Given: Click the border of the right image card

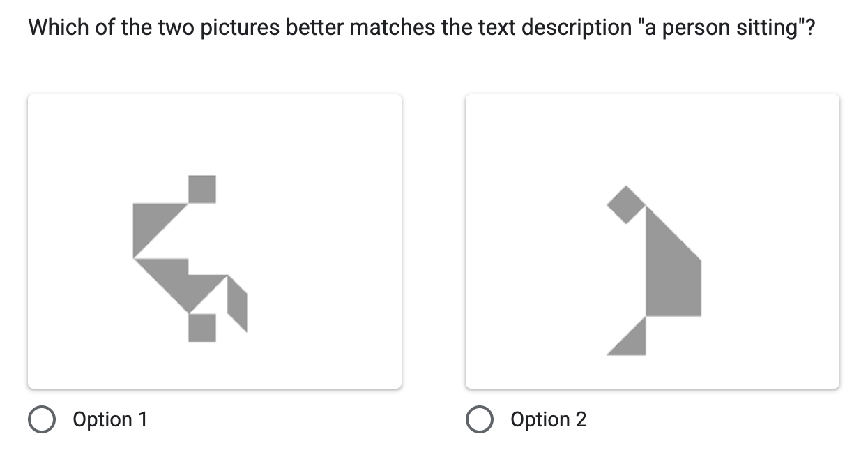Looking at the screenshot, I should point(839,241).
